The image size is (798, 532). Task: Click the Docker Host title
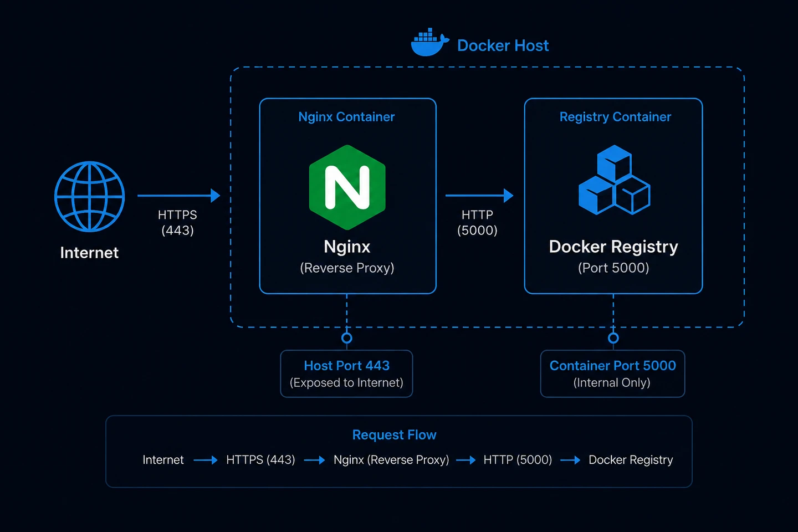point(503,45)
